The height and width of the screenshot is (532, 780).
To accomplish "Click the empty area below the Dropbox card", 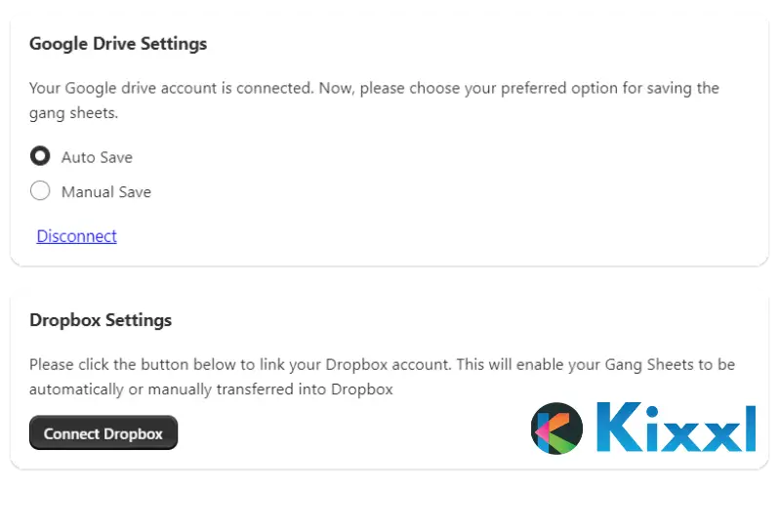I will coord(390,501).
